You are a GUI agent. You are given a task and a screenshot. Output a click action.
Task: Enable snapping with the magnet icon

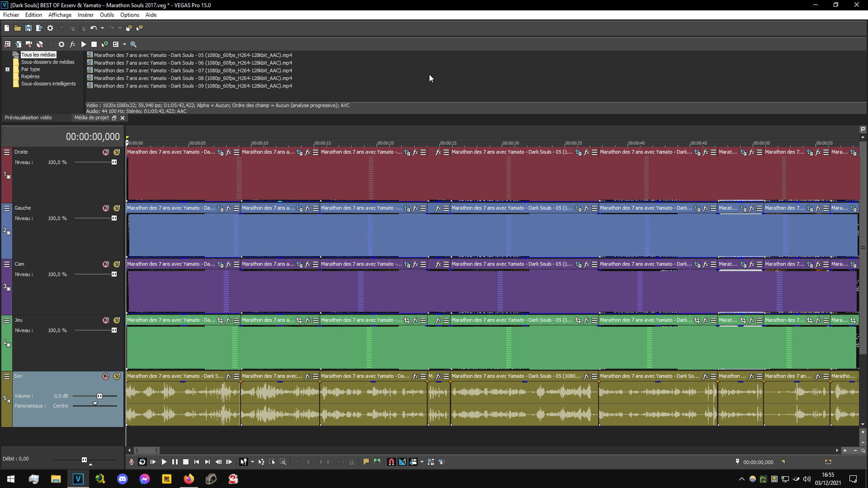392,462
